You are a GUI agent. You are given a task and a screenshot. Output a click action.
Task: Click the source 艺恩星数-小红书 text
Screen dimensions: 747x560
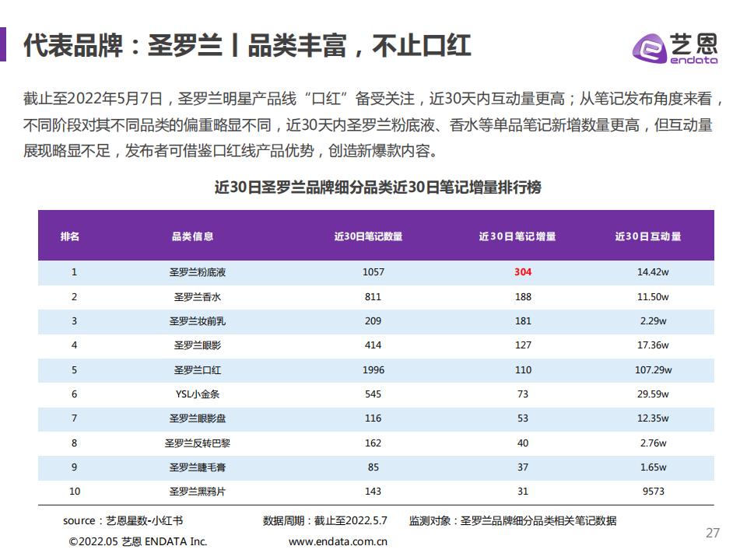123,521
